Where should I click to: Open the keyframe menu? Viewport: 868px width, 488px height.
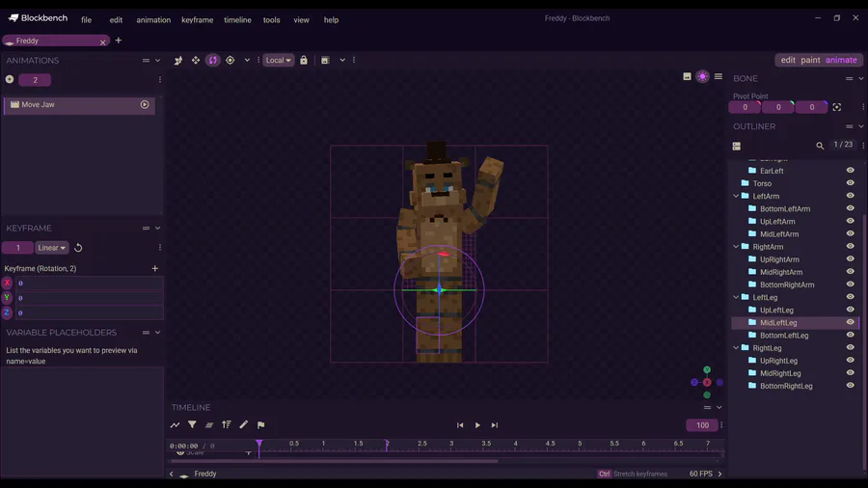197,20
